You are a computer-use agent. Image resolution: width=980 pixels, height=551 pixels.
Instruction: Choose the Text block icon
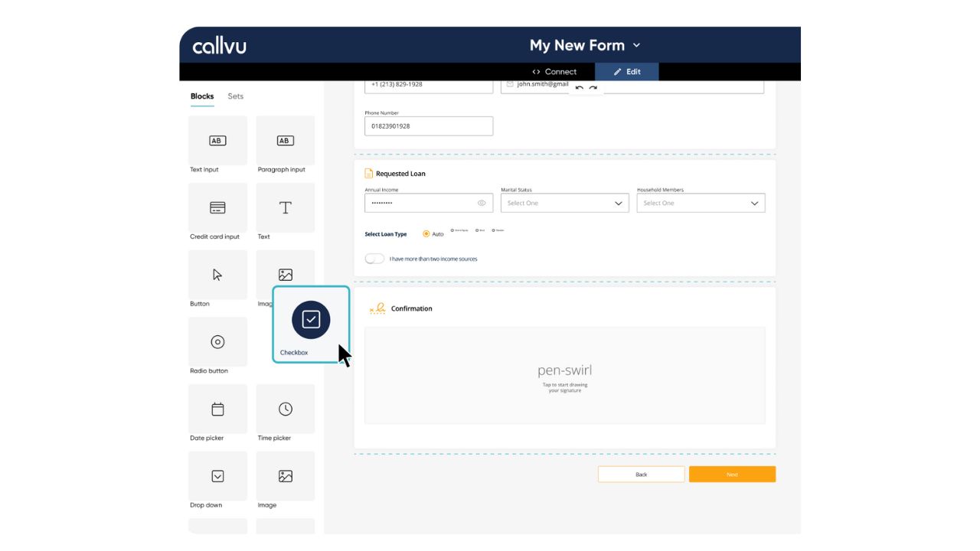coord(285,208)
